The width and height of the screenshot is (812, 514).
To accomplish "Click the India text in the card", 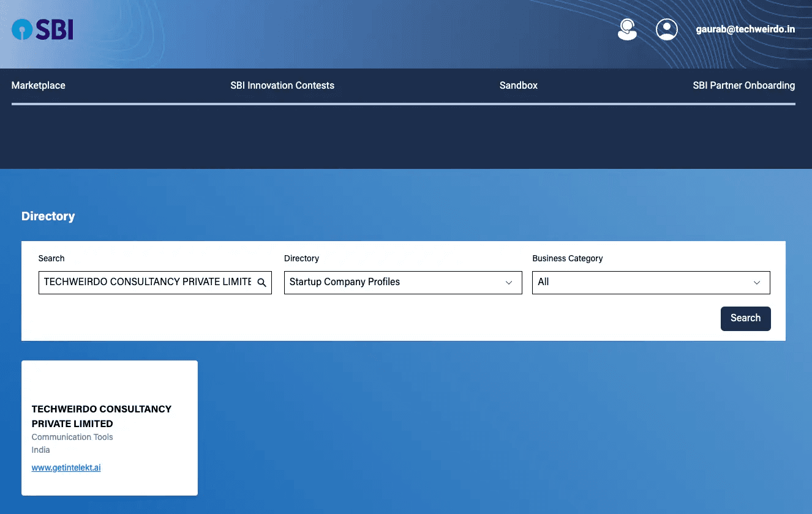I will point(40,450).
